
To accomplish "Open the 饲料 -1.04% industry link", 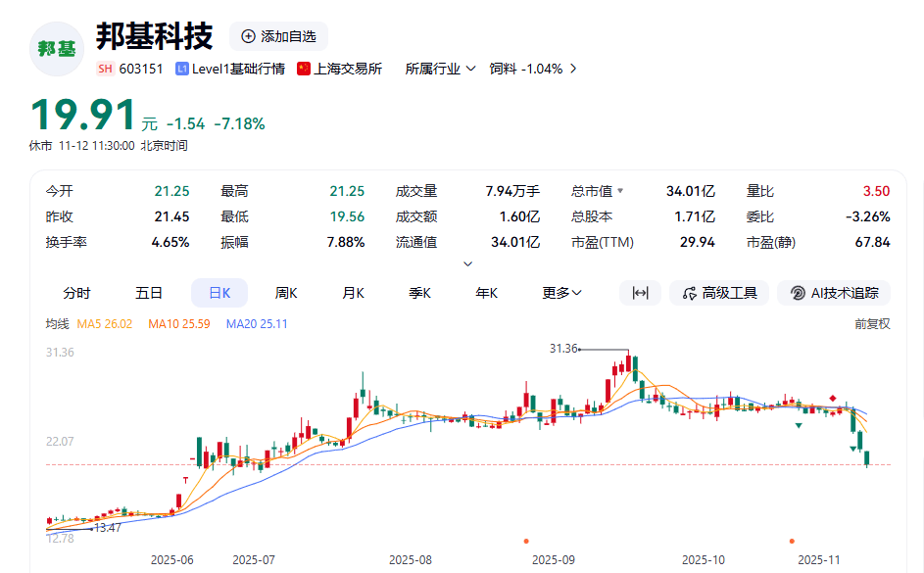I will (528, 69).
